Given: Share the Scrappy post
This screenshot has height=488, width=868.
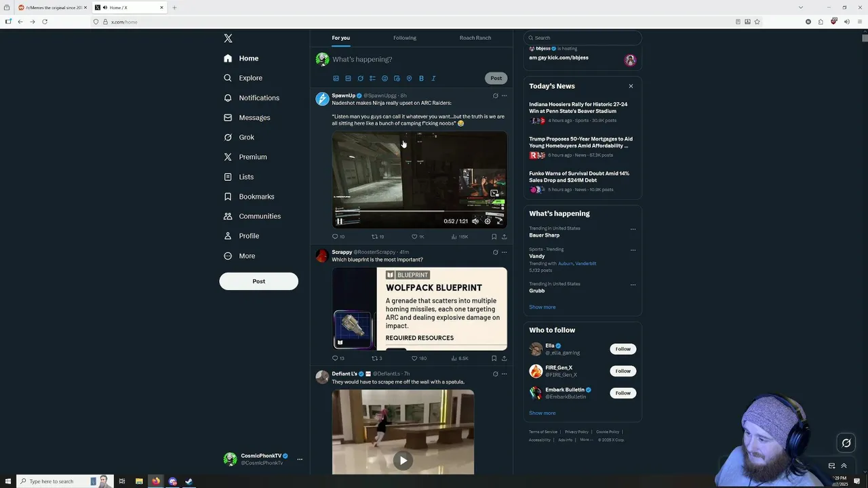Looking at the screenshot, I should [504, 358].
